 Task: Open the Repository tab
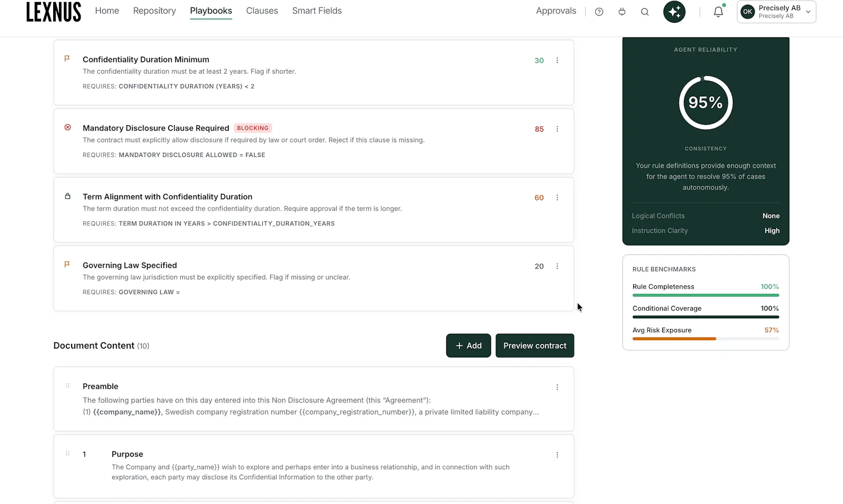click(x=154, y=11)
